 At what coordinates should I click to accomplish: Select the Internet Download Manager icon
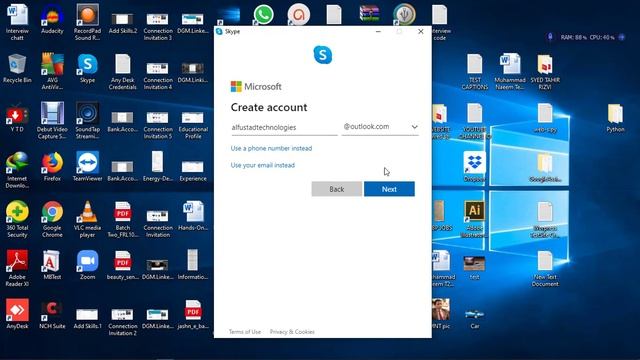pos(17,170)
